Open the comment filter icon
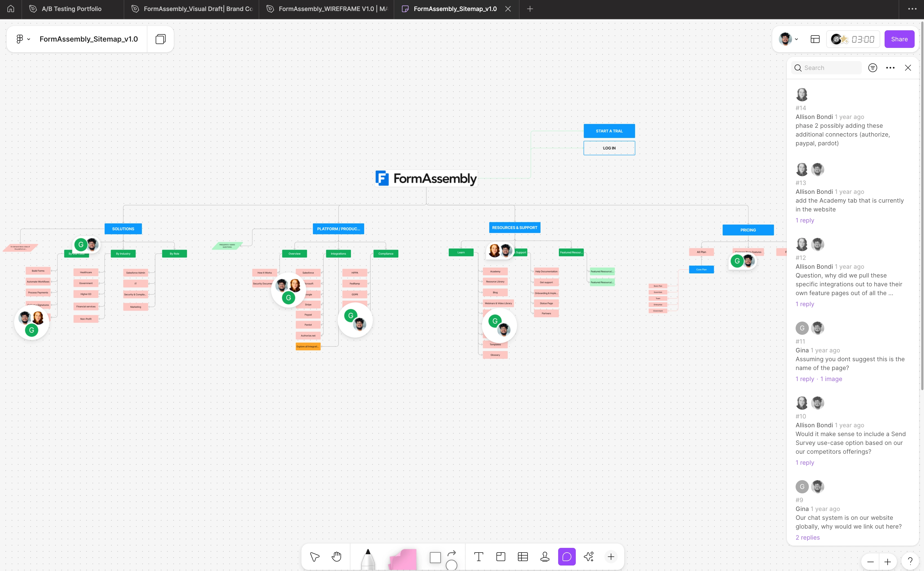Screen dimensions: 924x571 872,68
